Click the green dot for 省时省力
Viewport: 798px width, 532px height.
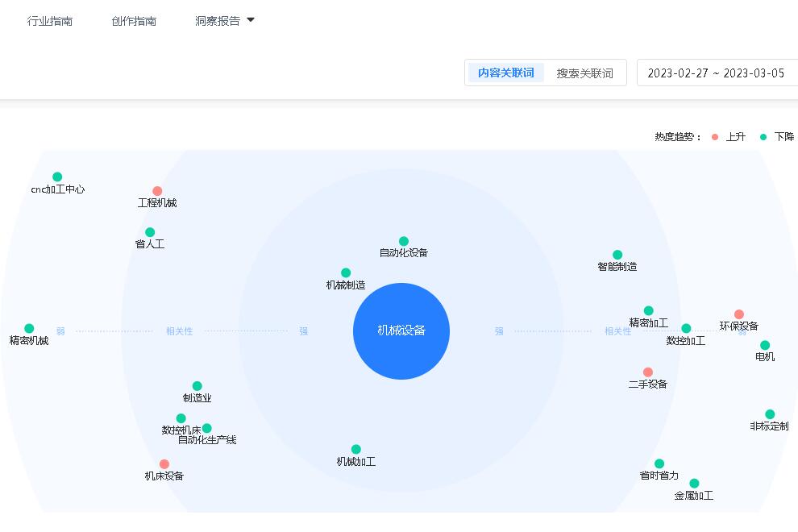[659, 463]
